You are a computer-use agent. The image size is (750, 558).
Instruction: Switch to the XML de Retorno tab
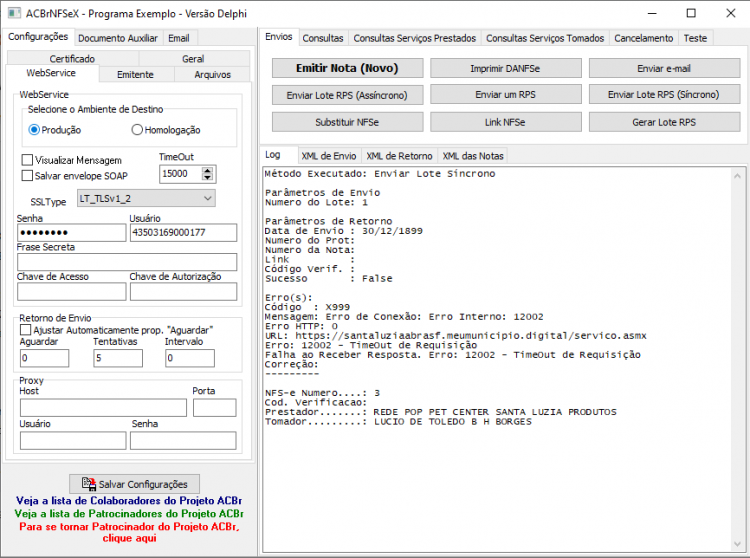(399, 156)
